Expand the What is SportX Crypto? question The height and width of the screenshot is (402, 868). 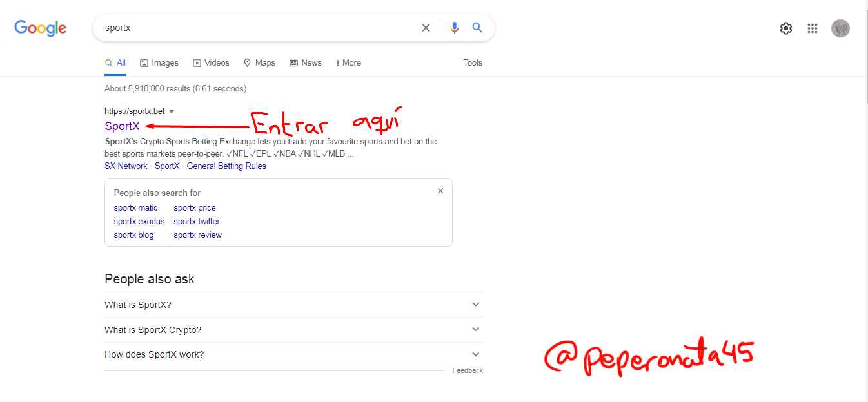[x=293, y=330]
